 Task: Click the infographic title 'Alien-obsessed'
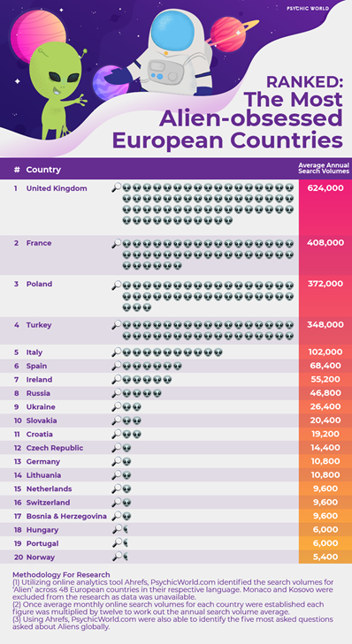click(251, 119)
